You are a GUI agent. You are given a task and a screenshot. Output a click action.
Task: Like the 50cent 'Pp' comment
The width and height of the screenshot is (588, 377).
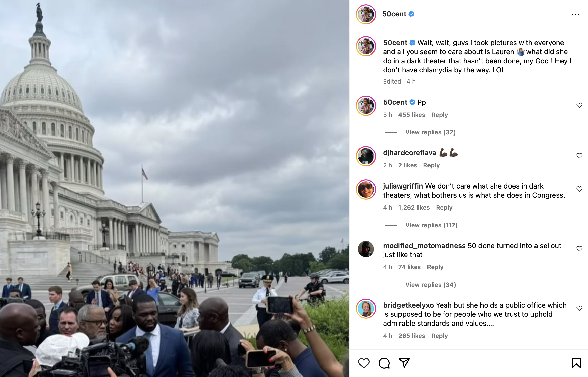tap(579, 105)
